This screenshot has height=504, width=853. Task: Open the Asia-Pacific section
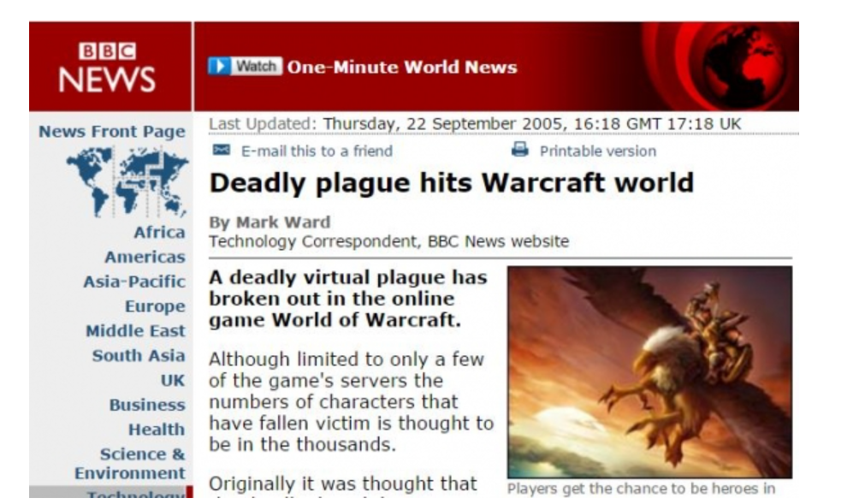[134, 282]
